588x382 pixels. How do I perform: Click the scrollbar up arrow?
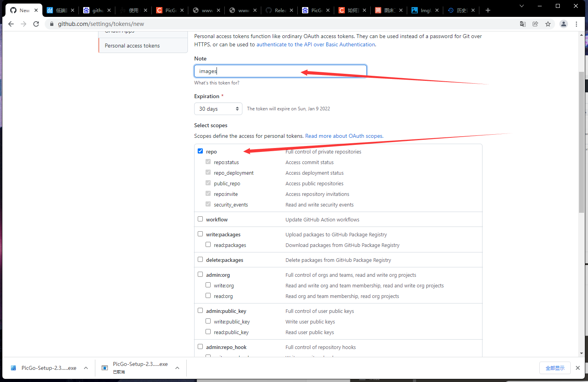[x=582, y=35]
